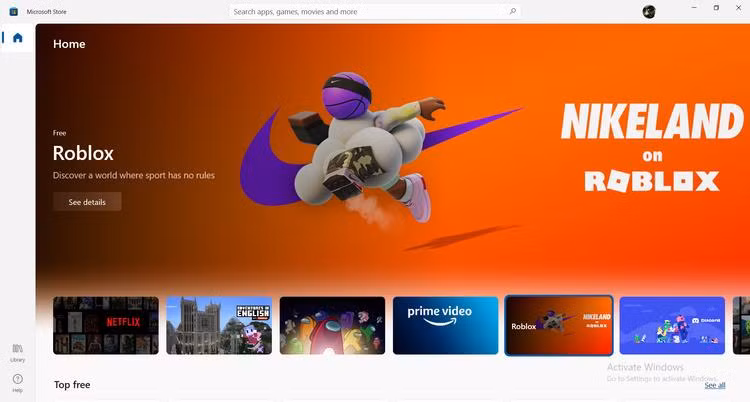Select the Roblox Nikeland thumbnail
Screen dimensions: 750x402
559,325
